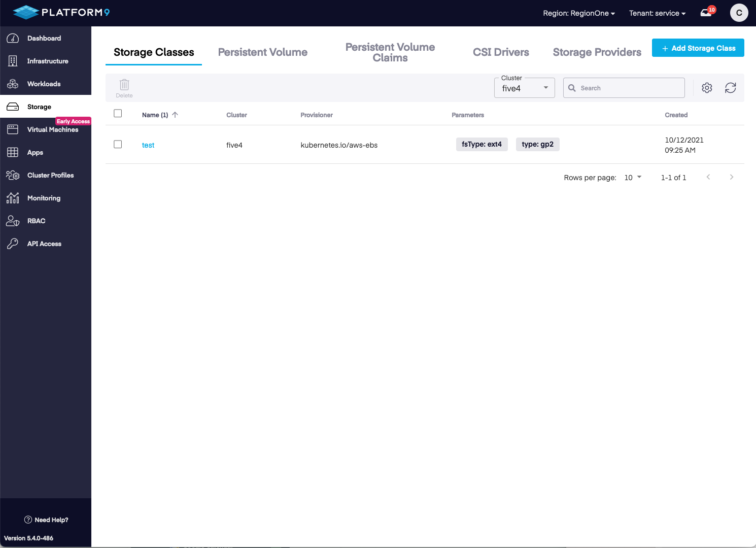Open the Tenant: service dropdown

click(657, 13)
